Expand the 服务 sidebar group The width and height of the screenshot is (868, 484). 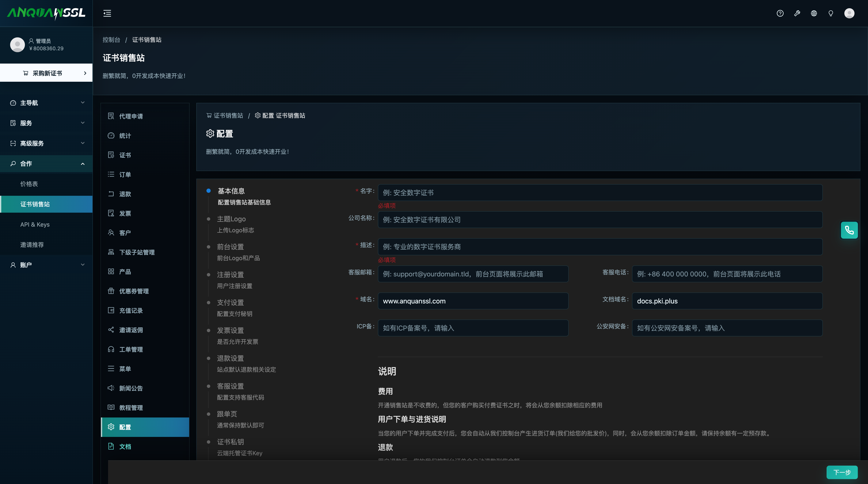pos(46,123)
